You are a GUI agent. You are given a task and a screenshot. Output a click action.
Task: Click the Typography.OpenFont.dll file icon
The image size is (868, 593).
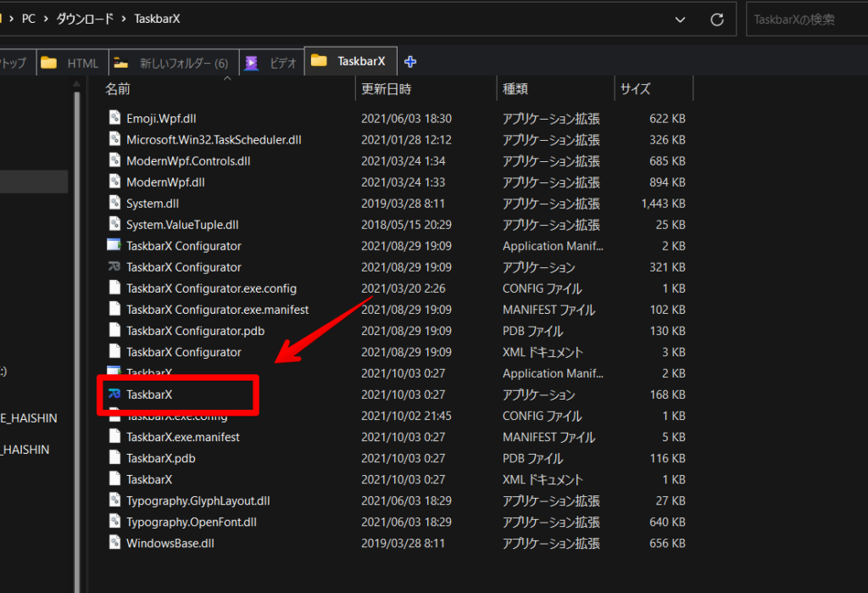coord(114,521)
